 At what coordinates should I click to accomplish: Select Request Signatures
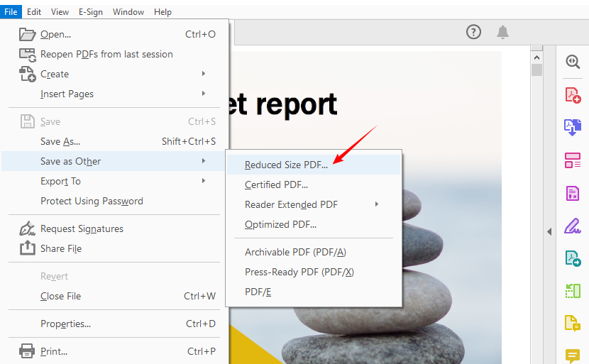[x=114, y=228]
